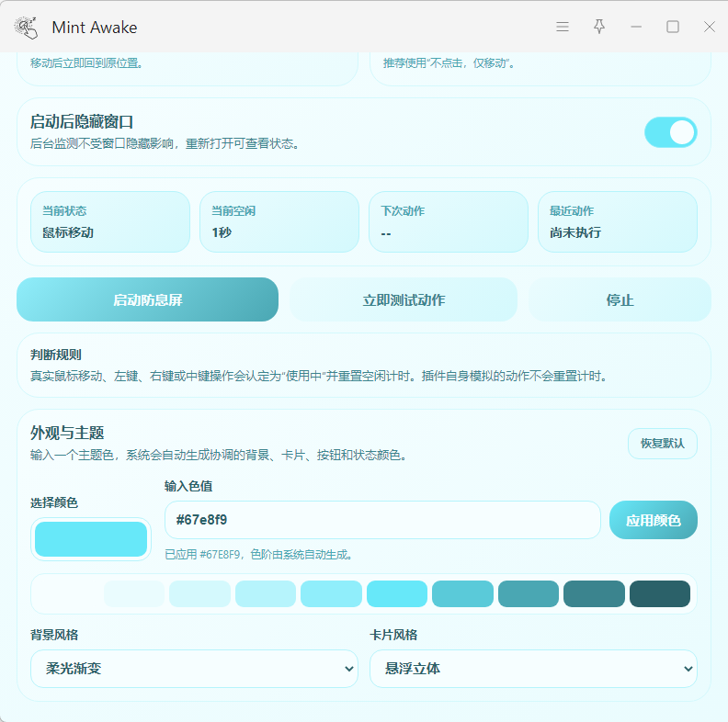Click the 下次动作 status card
This screenshot has height=722, width=728.
449,221
